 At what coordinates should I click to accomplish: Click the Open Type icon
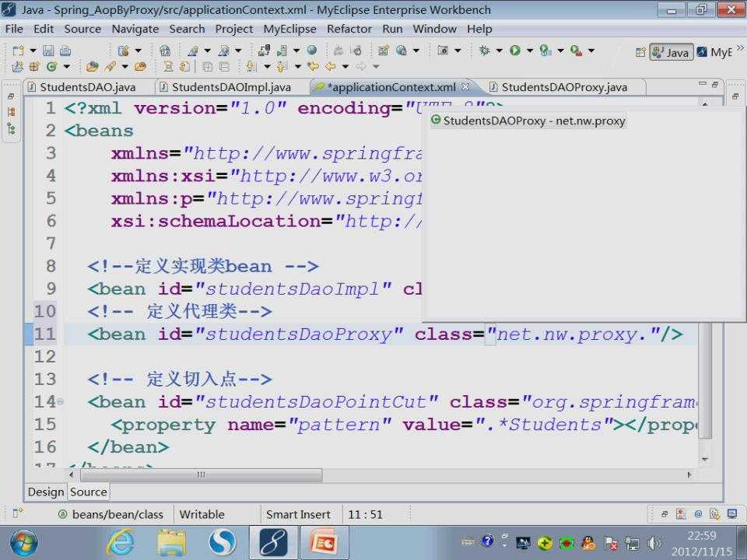pyautogui.click(x=93, y=66)
